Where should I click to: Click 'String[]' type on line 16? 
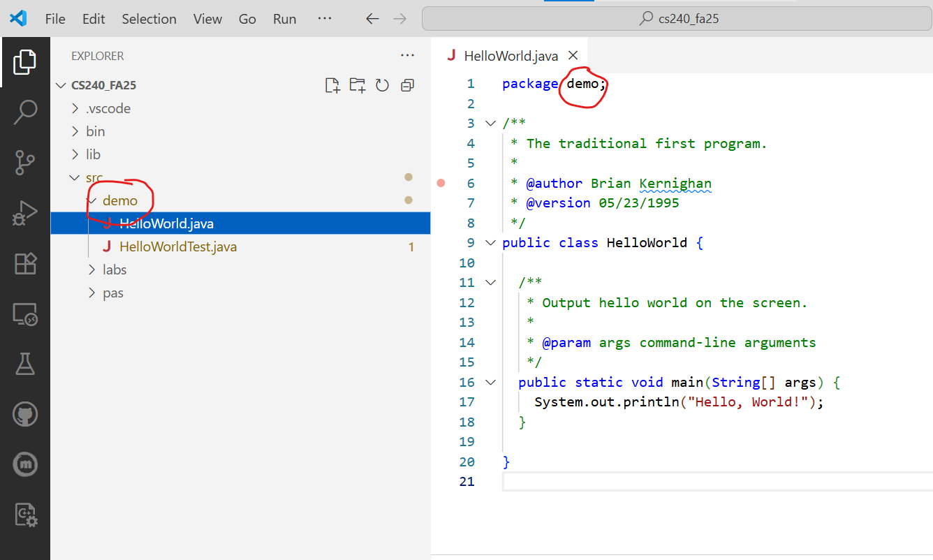tap(744, 383)
